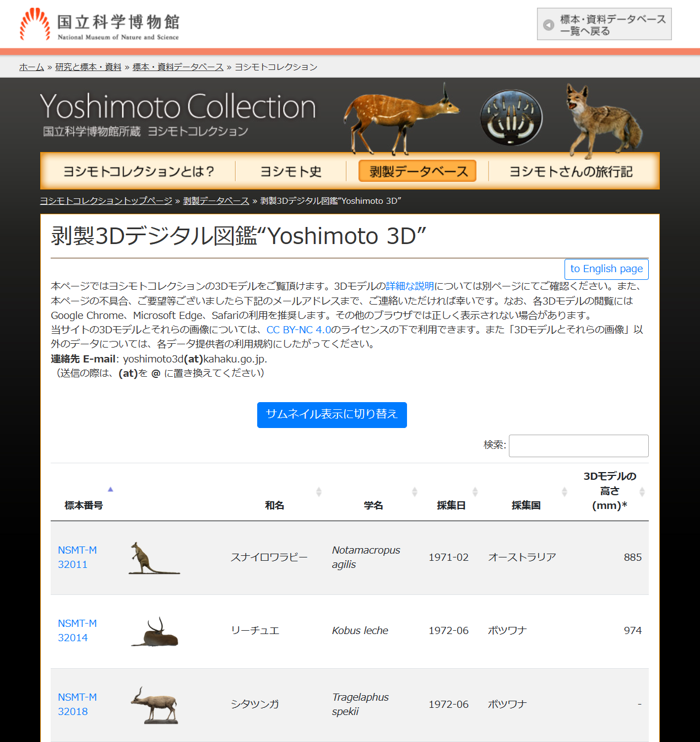Open the agile wallaby 3D thumbnail
700x742 pixels.
point(154,558)
